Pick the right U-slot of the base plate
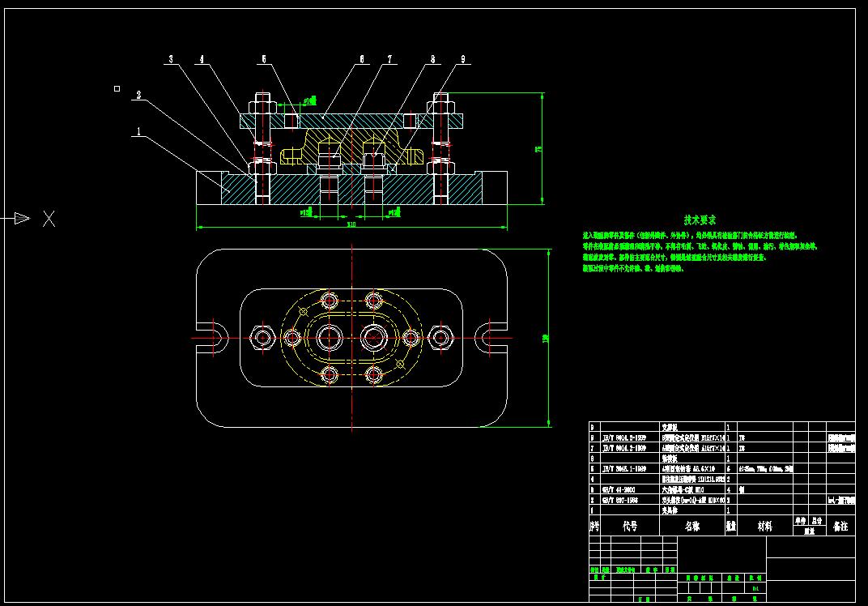This screenshot has height=606, width=868. click(491, 337)
